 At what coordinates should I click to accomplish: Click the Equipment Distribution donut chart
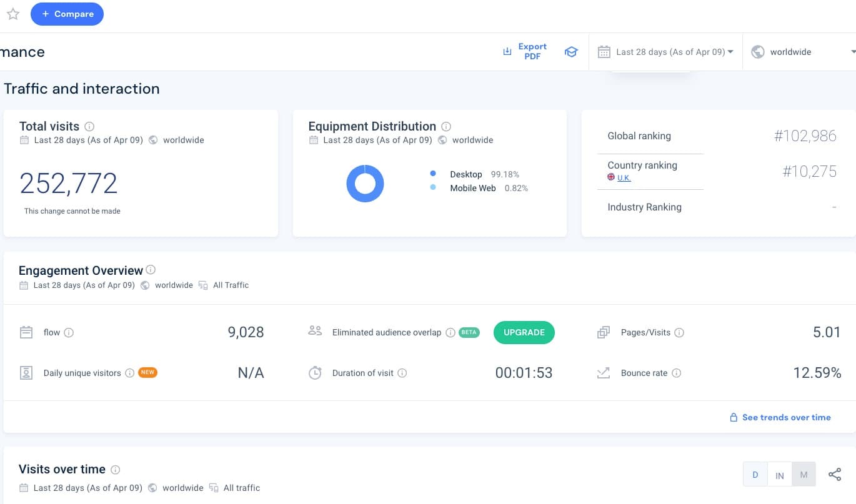365,183
